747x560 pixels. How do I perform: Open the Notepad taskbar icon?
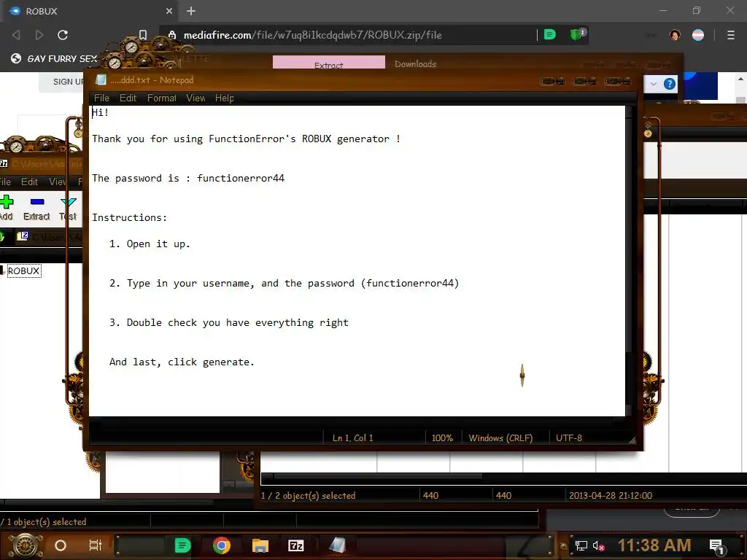click(x=337, y=545)
